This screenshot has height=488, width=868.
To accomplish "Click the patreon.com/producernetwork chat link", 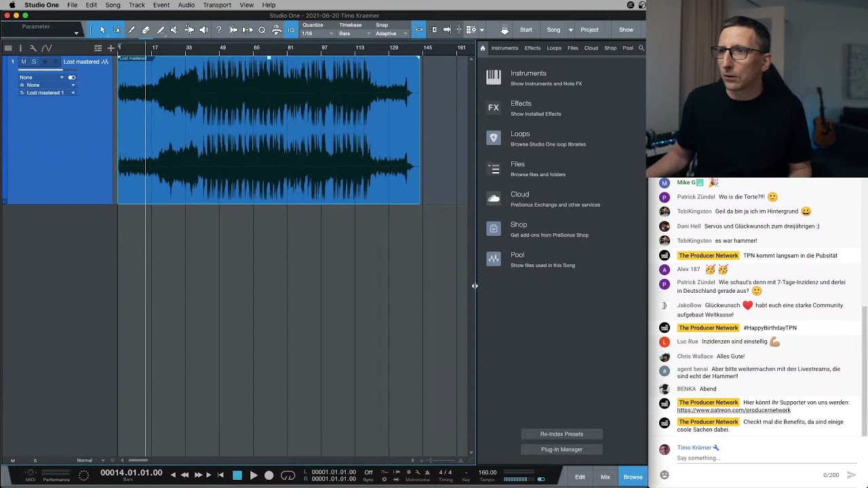I will 734,410.
